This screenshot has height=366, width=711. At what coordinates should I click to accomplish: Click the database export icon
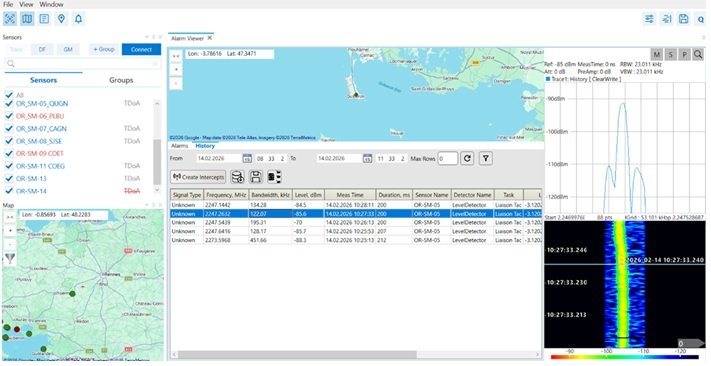click(238, 177)
